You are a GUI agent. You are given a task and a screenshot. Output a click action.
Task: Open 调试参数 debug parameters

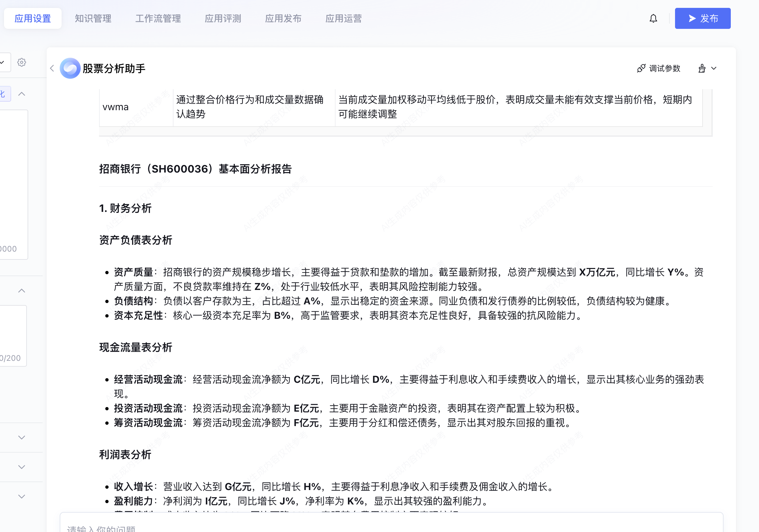coord(659,69)
